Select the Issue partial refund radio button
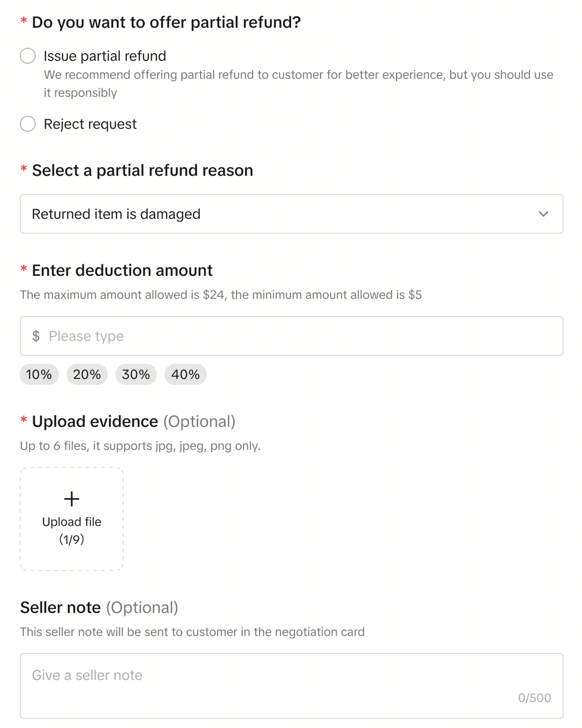This screenshot has width=582, height=728. pyautogui.click(x=28, y=56)
